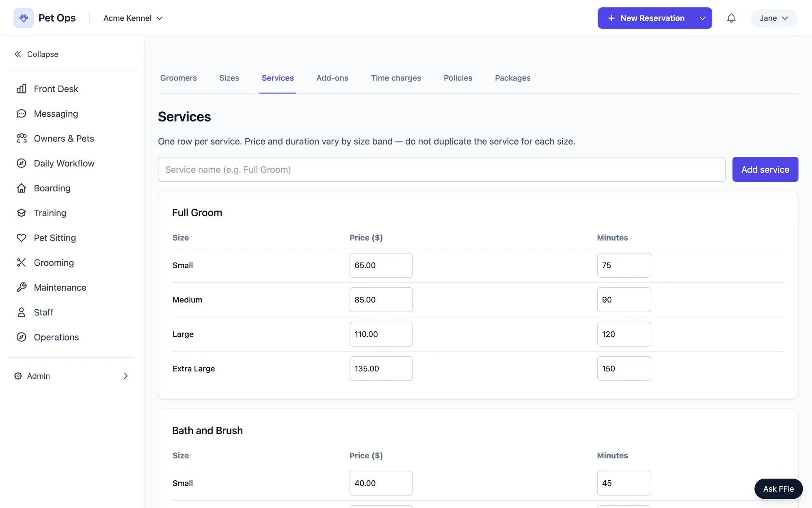Edit Full Groom Medium price 85.00
The height and width of the screenshot is (508, 812).
[x=381, y=300]
